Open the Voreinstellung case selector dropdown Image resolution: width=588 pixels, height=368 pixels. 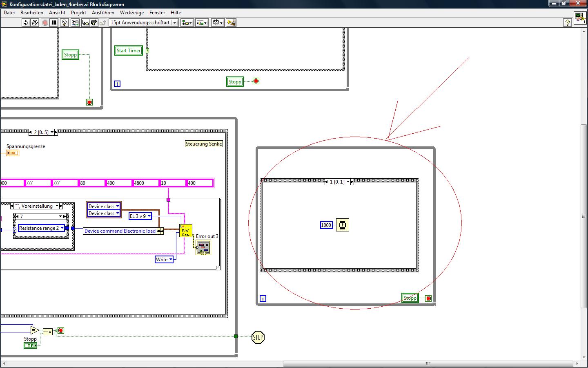coord(57,206)
